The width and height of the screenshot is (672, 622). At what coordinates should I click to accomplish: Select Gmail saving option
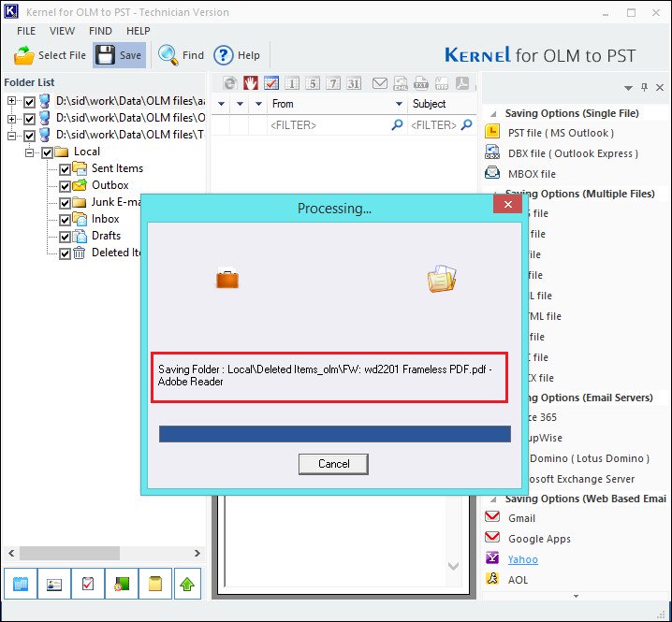521,518
